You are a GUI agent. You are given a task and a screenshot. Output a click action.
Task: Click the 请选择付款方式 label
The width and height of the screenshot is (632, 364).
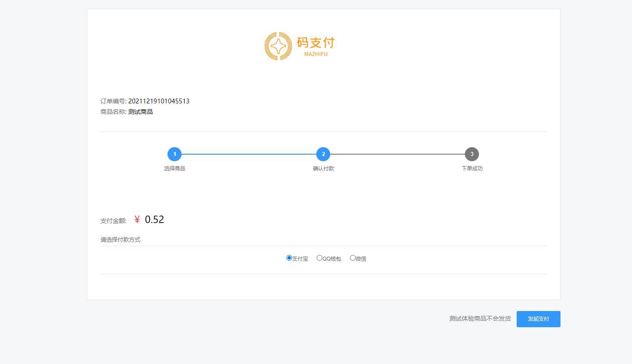coord(121,240)
